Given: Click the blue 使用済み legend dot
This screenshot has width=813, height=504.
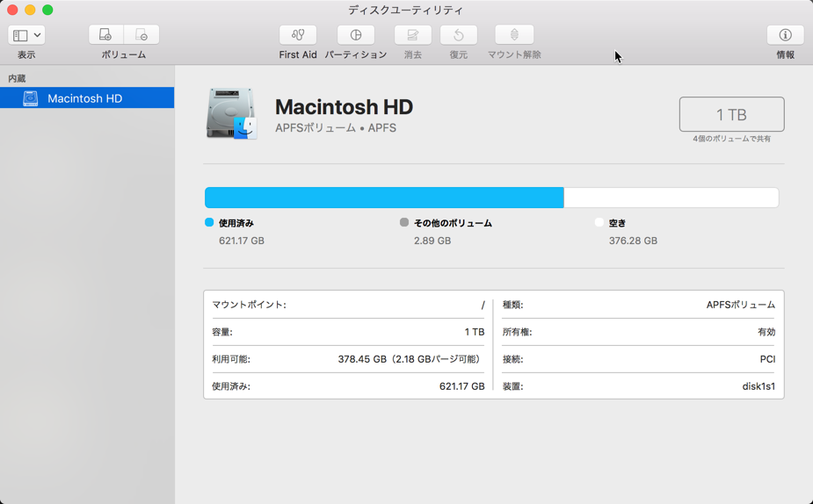Looking at the screenshot, I should (209, 222).
